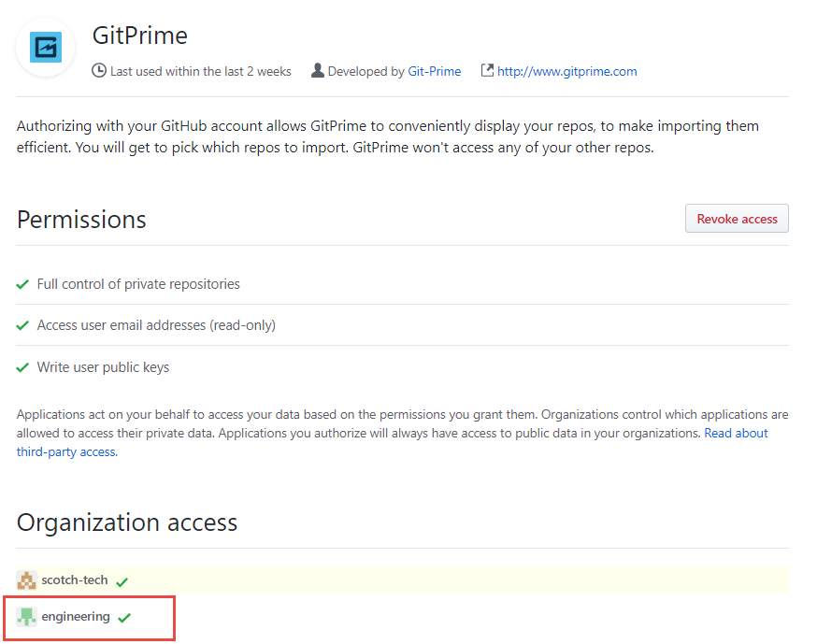
Task: Click the GitPrime application title
Action: click(139, 36)
